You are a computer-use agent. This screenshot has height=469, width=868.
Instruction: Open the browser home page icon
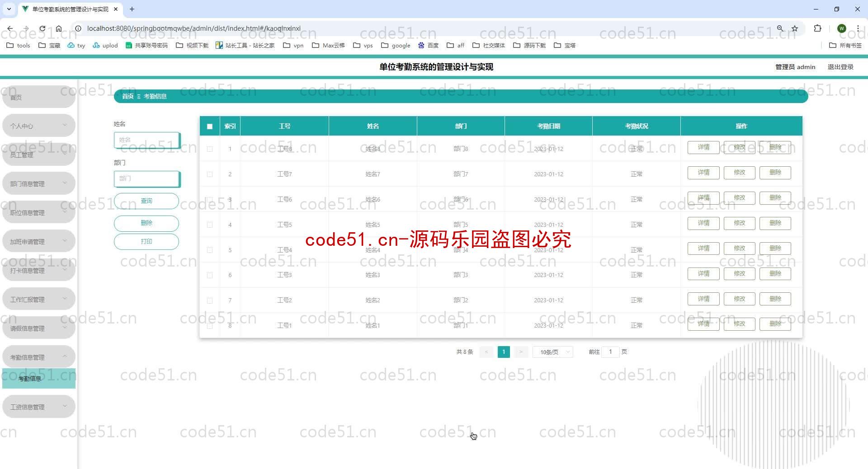(x=59, y=28)
